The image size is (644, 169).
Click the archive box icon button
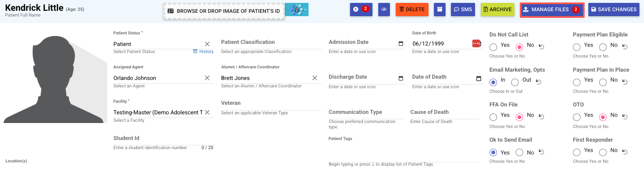(440, 10)
